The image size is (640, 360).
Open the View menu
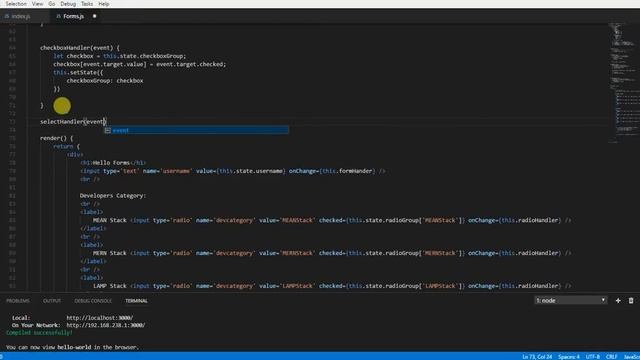click(37, 4)
